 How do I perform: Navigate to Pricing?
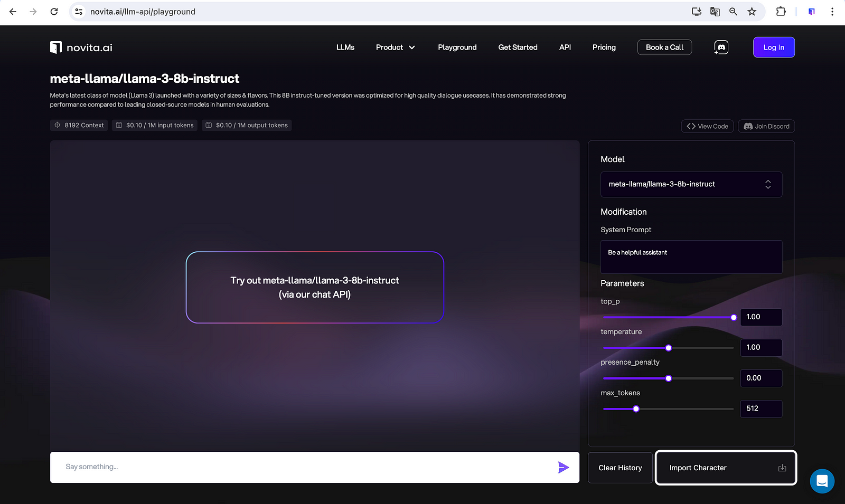[x=604, y=47]
